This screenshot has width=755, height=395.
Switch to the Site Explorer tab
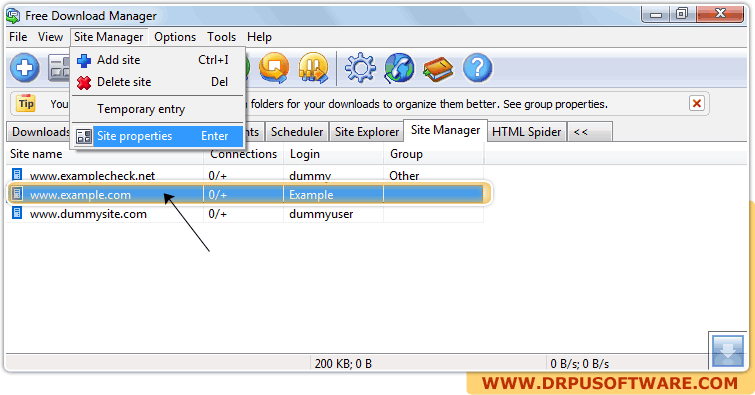[367, 132]
